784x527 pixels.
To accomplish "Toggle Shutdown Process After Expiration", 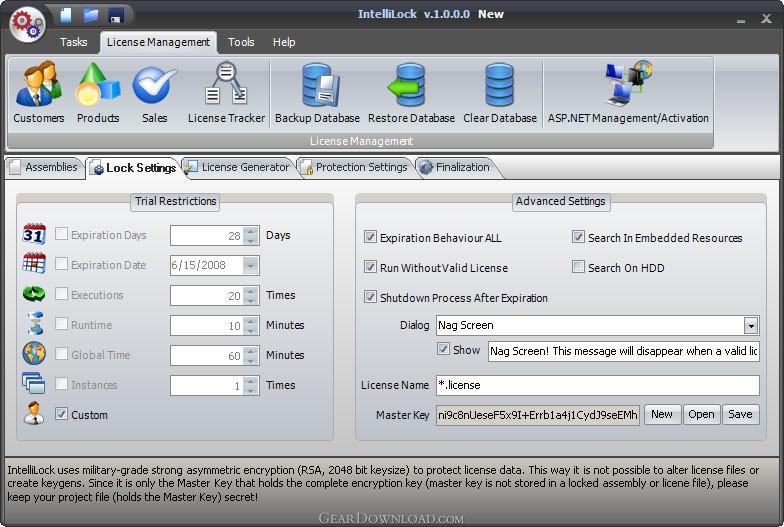I will (371, 298).
